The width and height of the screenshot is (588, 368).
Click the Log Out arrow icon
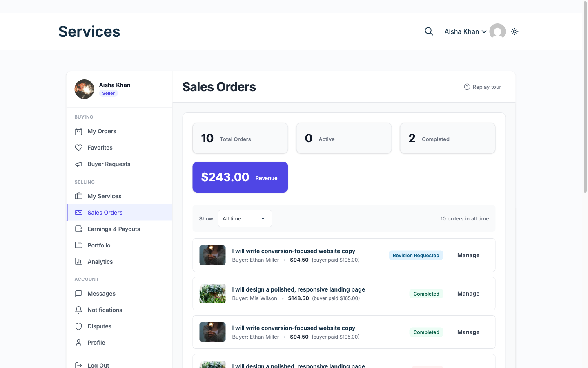pos(79,365)
